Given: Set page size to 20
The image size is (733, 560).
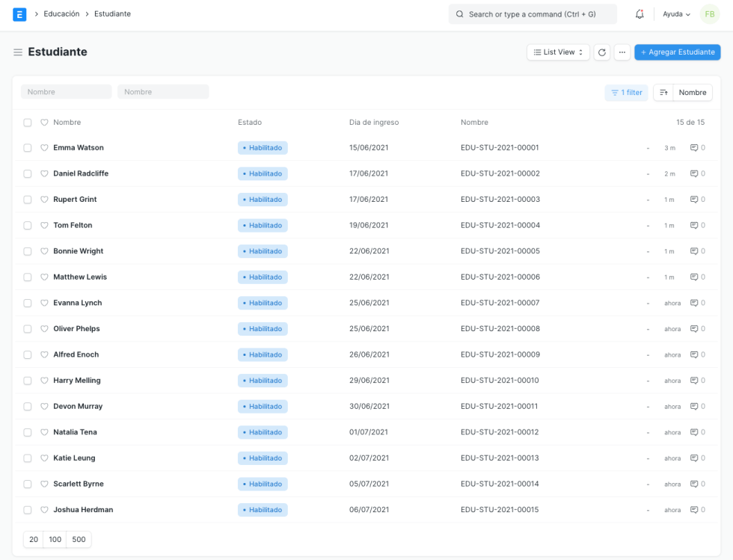Looking at the screenshot, I should click(34, 539).
